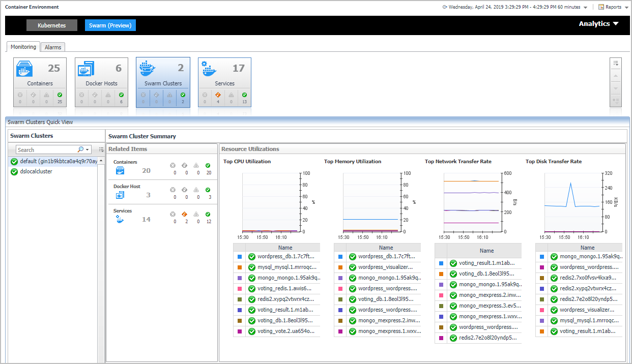Click the Docker Host icon in Related Items
632x364 pixels.
[120, 195]
